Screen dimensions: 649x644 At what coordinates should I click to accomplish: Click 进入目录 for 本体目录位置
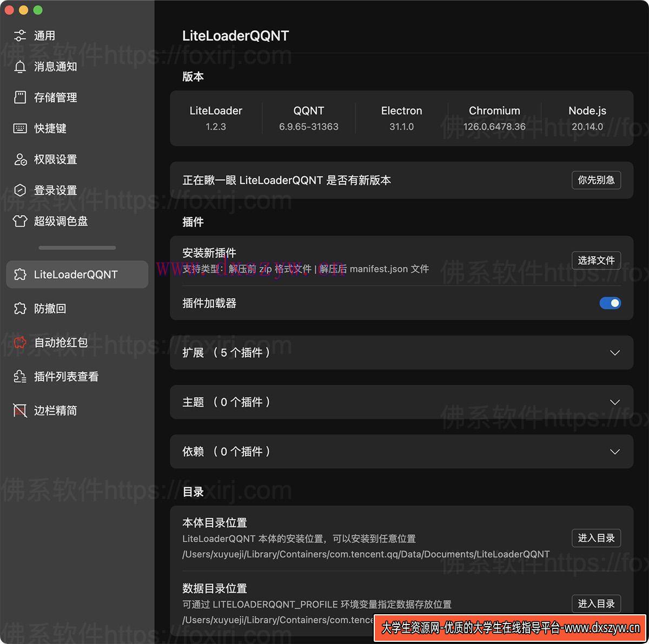[596, 538]
